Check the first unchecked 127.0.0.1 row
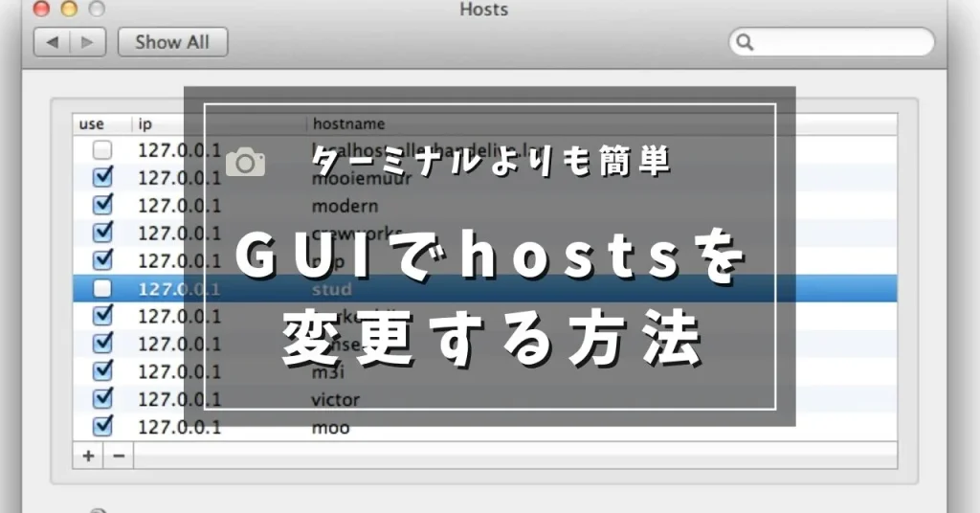980x513 pixels. (102, 150)
